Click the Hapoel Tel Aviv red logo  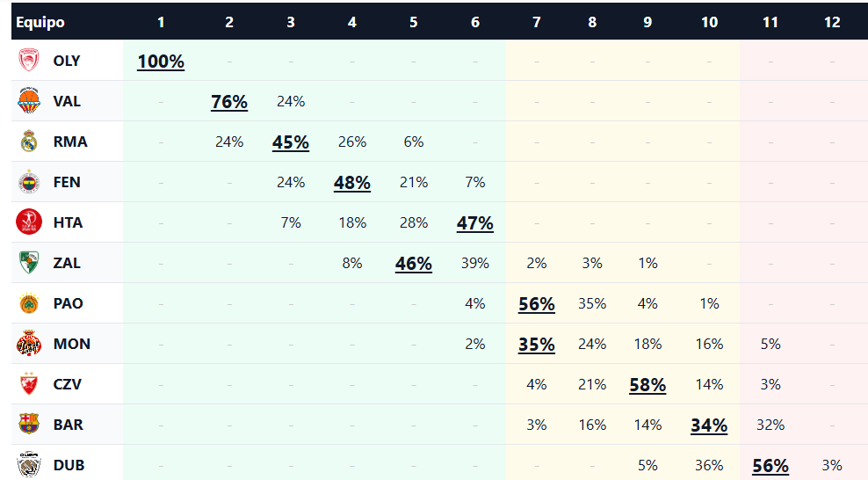point(28,222)
